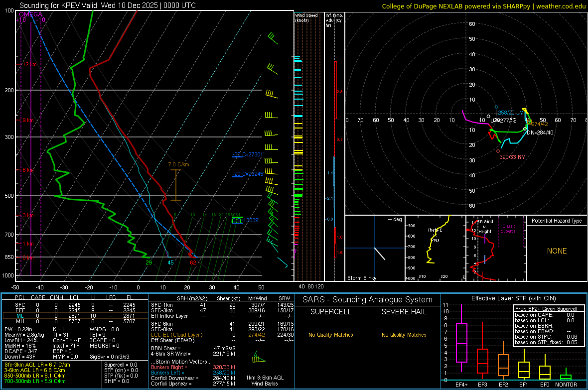Click the 'Theta-E v. Pres' inset label
Viewport: 588px width, 390px height.
[x=435, y=235]
